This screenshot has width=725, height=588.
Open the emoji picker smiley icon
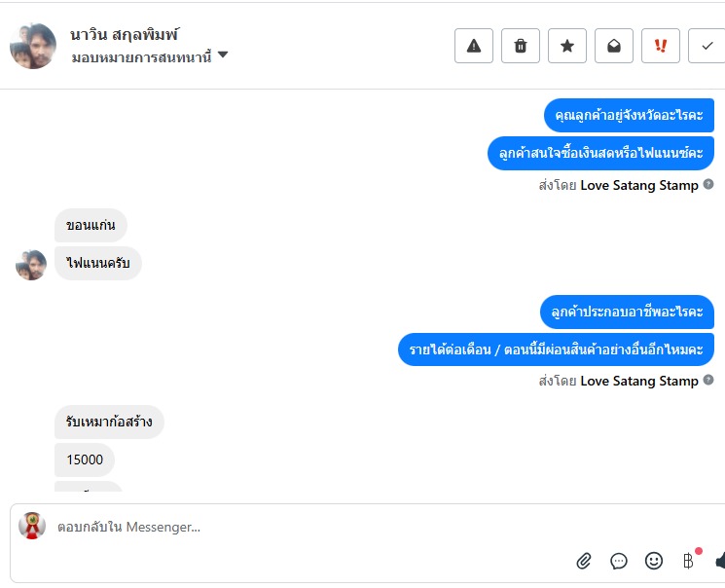pos(654,561)
